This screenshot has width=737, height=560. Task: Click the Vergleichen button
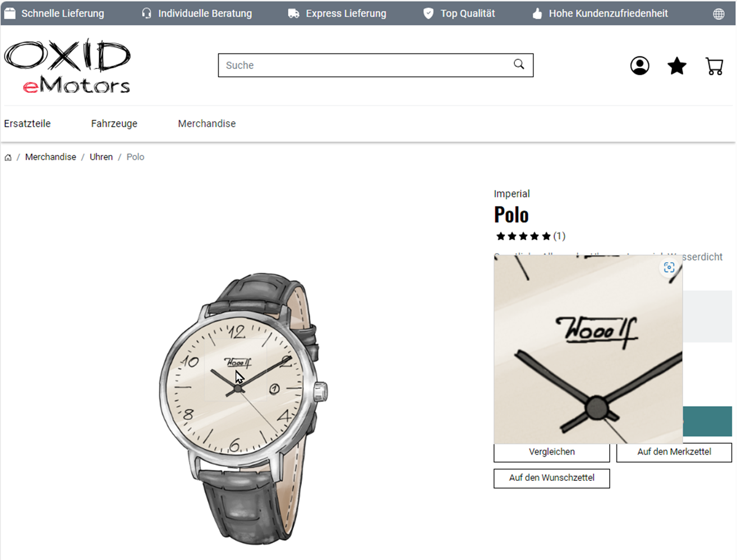point(552,452)
